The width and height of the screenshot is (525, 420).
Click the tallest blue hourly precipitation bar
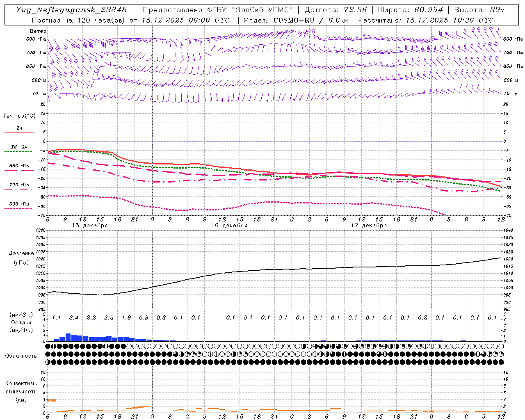[x=68, y=337]
